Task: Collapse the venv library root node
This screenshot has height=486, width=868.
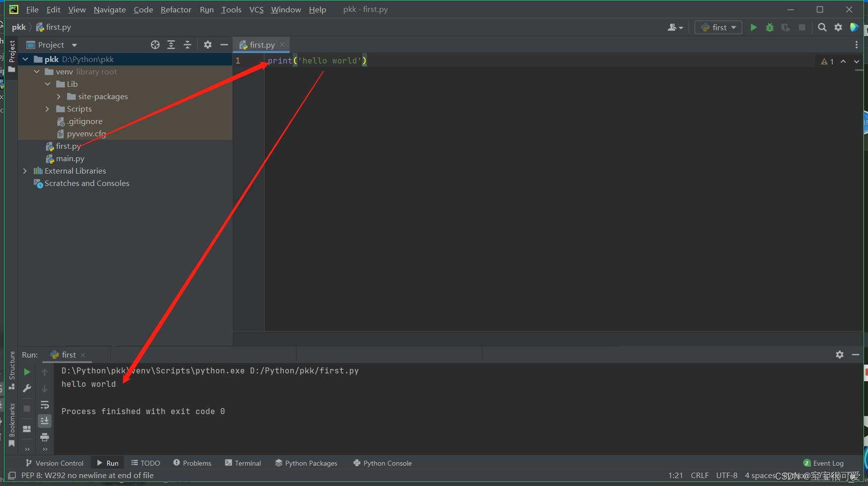Action: click(36, 71)
